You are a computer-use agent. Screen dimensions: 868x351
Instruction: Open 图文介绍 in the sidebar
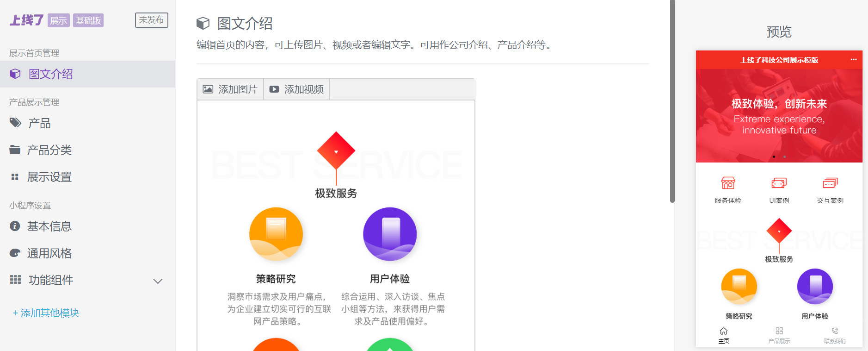(87, 74)
